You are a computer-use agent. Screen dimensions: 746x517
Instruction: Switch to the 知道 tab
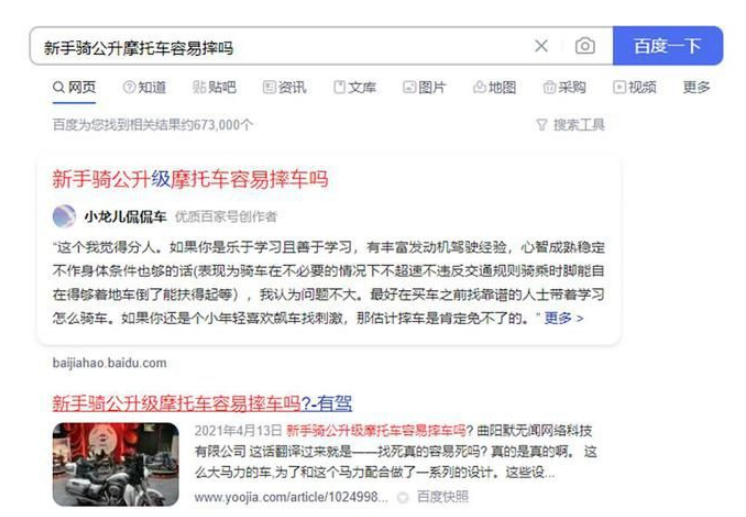point(145,87)
